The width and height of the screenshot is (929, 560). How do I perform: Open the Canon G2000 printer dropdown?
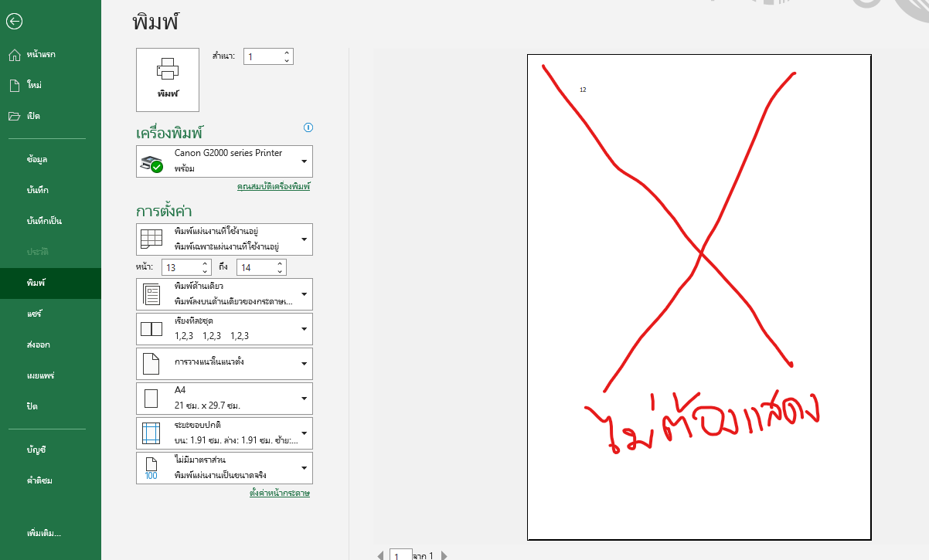[x=224, y=161]
